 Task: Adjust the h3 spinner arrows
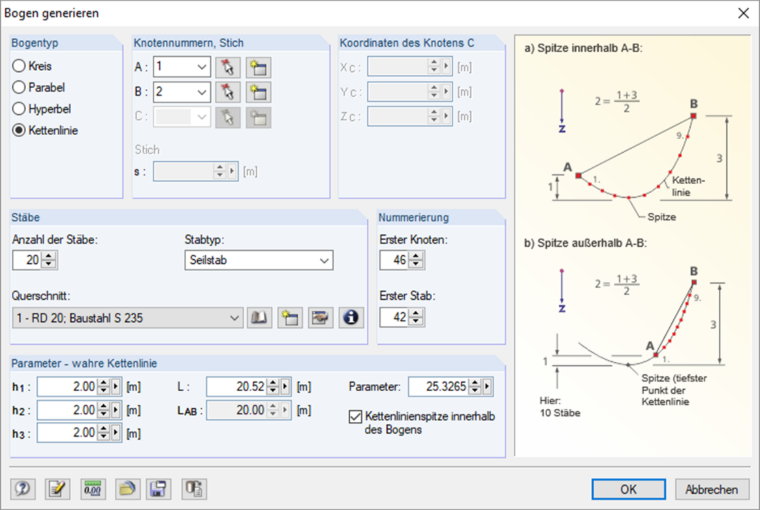104,432
